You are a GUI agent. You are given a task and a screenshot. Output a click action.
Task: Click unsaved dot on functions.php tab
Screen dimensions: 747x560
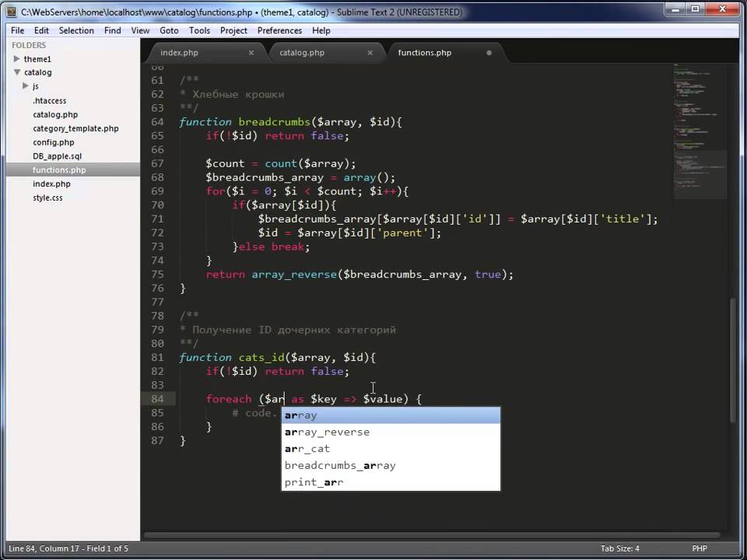tap(489, 53)
